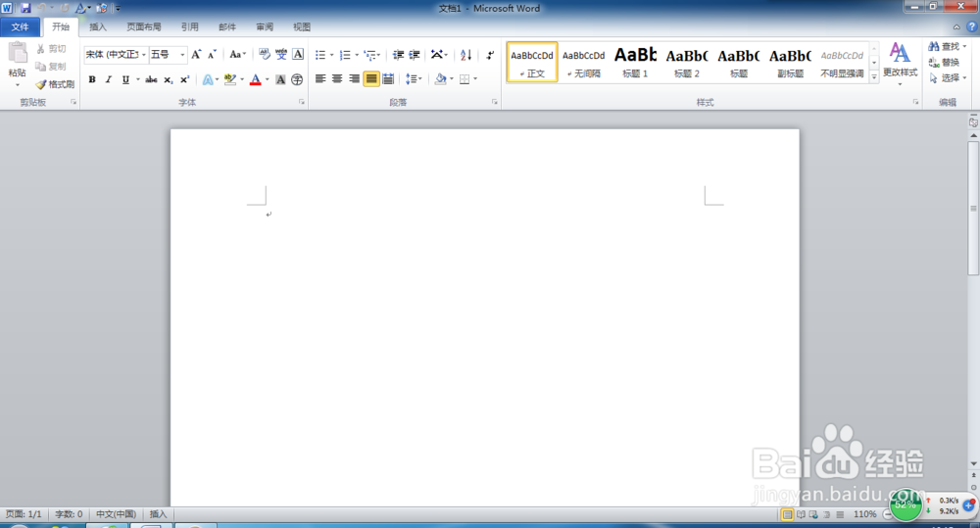
Task: Align text right
Action: click(355, 78)
